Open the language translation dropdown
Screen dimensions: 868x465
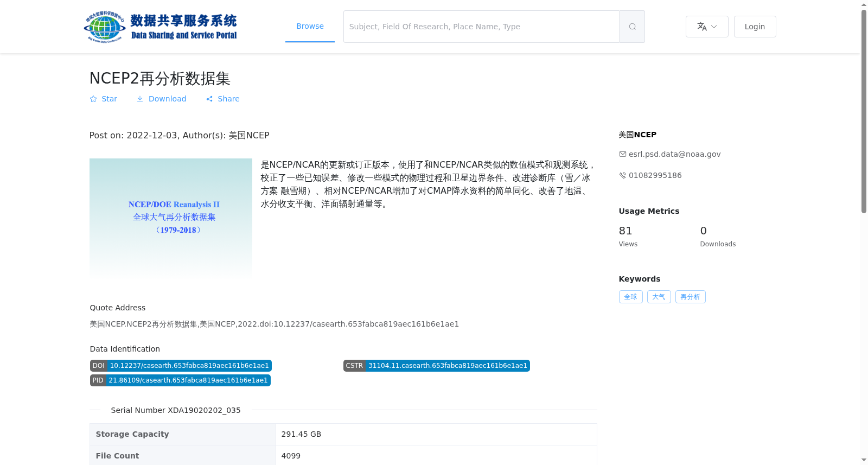point(707,27)
